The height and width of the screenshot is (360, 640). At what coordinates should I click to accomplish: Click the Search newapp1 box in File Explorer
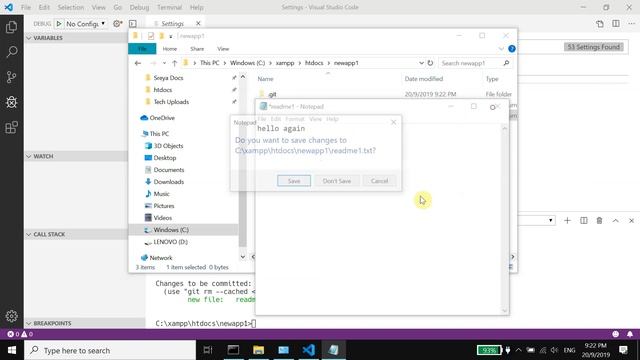(x=476, y=63)
